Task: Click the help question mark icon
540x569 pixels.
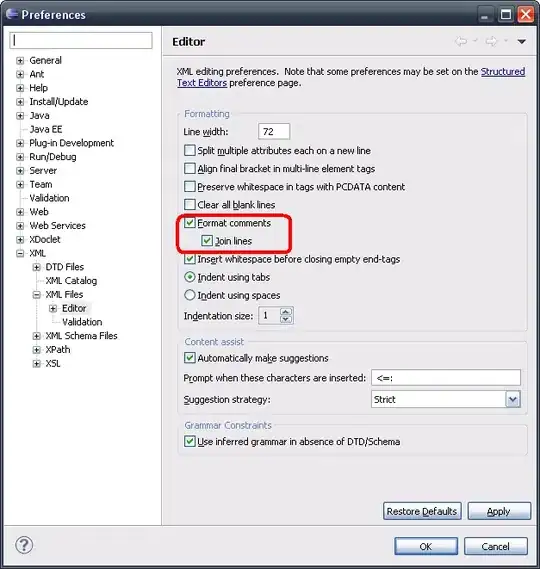Action: pos(24,545)
